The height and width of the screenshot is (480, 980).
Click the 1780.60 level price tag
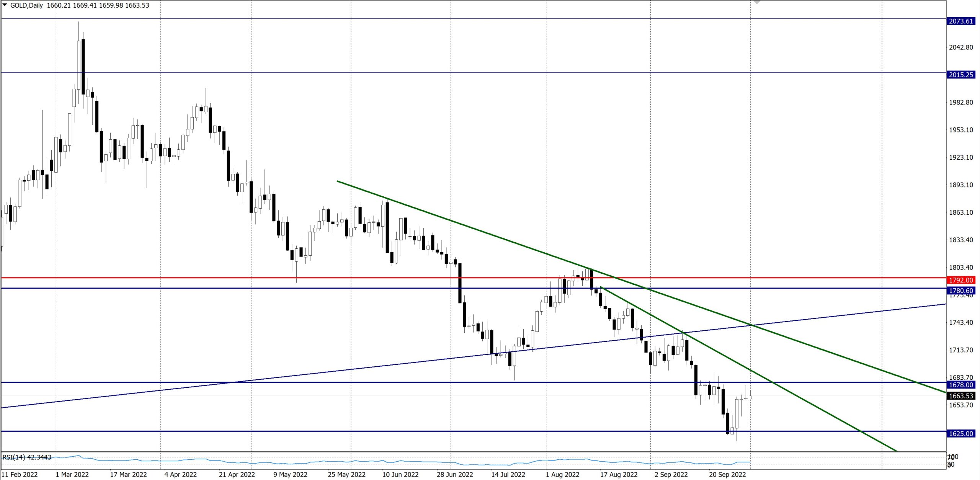click(x=961, y=291)
